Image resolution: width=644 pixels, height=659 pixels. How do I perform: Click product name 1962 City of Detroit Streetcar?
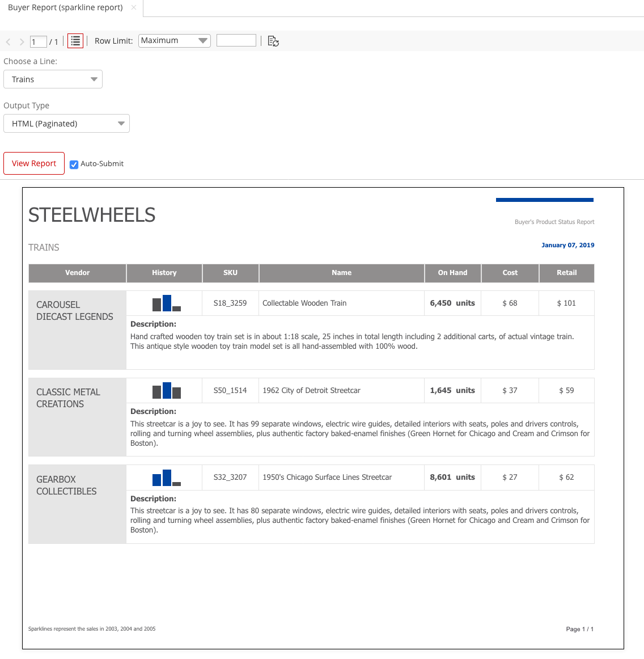(311, 390)
